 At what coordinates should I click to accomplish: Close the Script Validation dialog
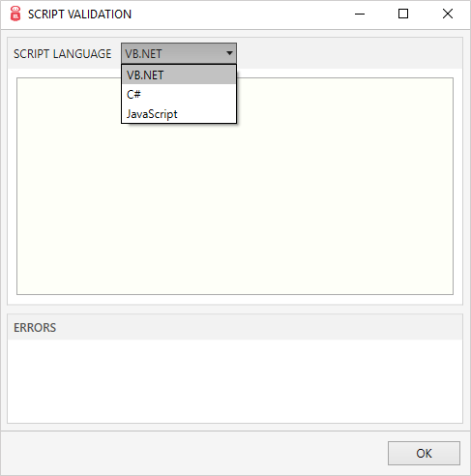[448, 15]
